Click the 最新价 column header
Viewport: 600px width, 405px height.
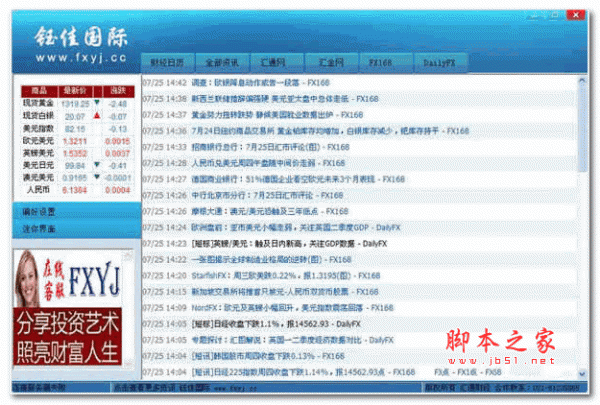point(75,91)
